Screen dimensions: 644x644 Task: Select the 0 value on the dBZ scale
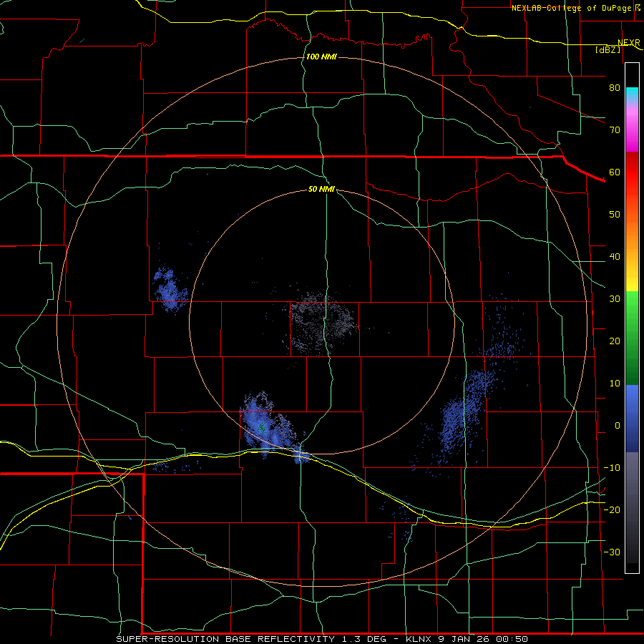[x=618, y=426]
